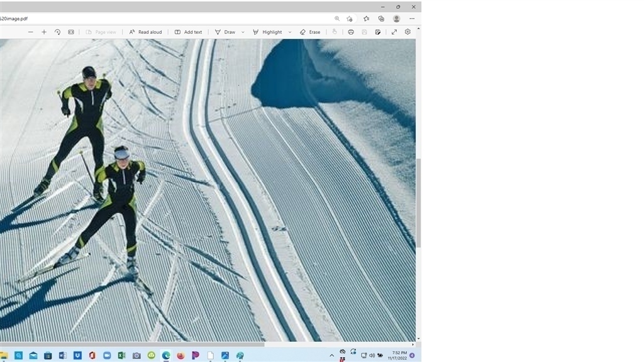Open PDF toolbar settings gear

(x=408, y=32)
